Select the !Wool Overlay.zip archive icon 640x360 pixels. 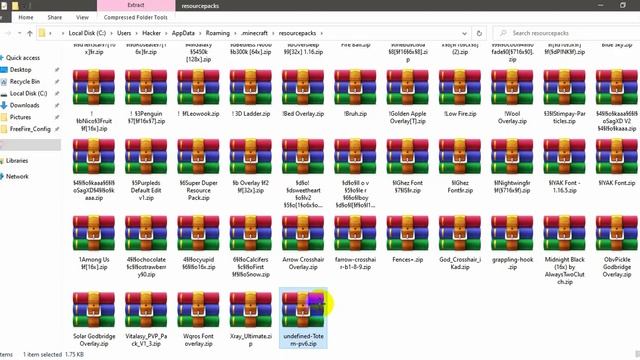tap(511, 87)
